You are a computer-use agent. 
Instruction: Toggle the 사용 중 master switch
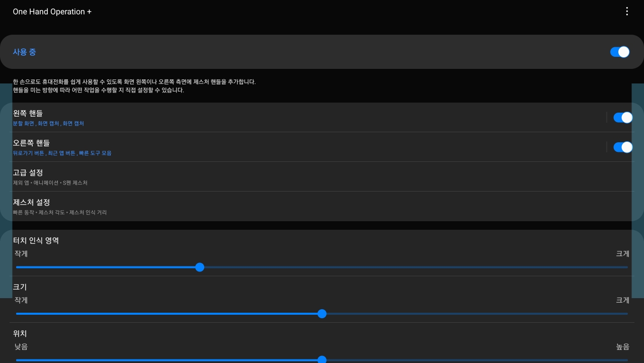click(620, 52)
